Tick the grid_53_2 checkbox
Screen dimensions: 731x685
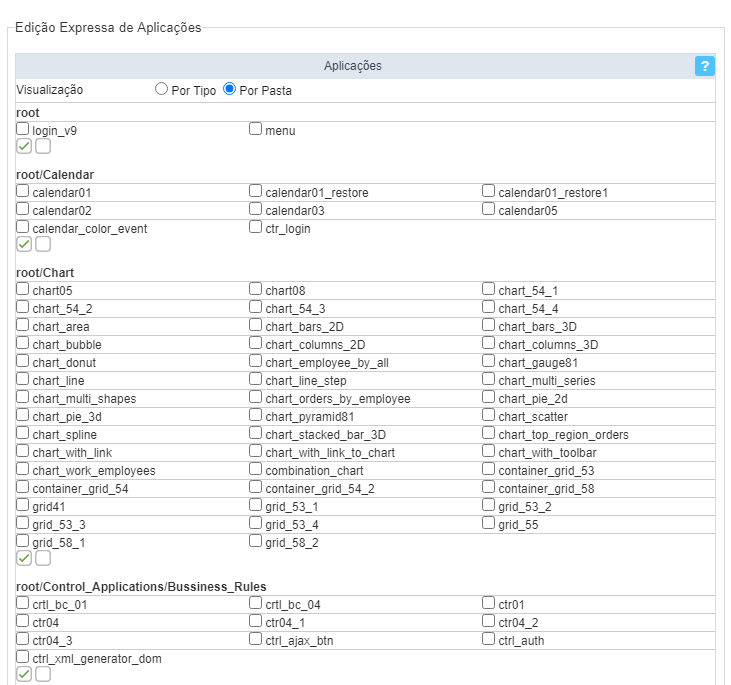pos(489,505)
